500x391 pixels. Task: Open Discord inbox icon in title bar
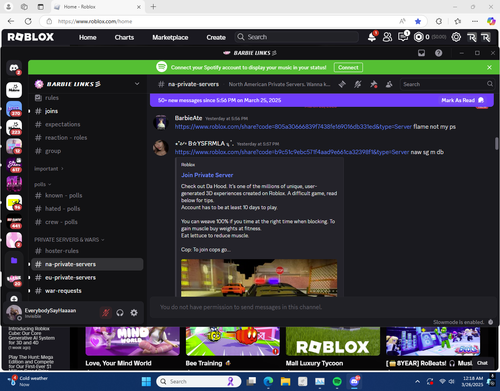point(421,53)
